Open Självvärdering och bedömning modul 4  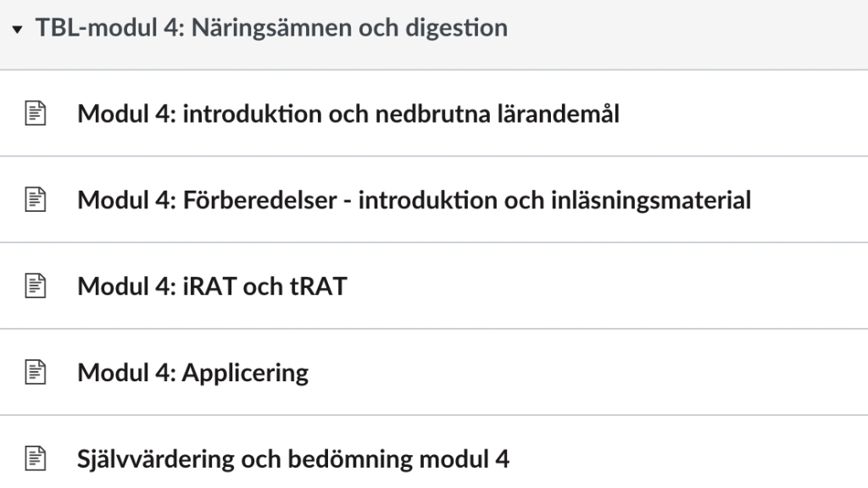[x=292, y=460]
